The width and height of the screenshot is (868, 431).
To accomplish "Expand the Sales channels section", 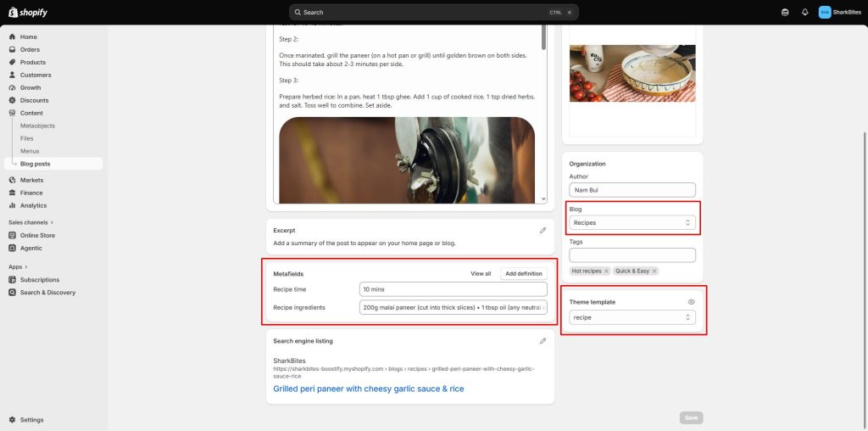I will [x=31, y=222].
